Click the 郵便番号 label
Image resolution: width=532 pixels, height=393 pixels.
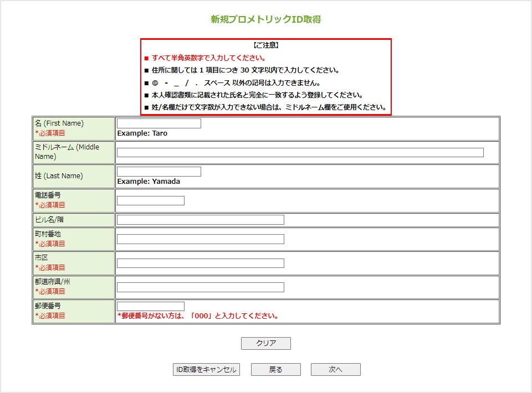(x=48, y=306)
